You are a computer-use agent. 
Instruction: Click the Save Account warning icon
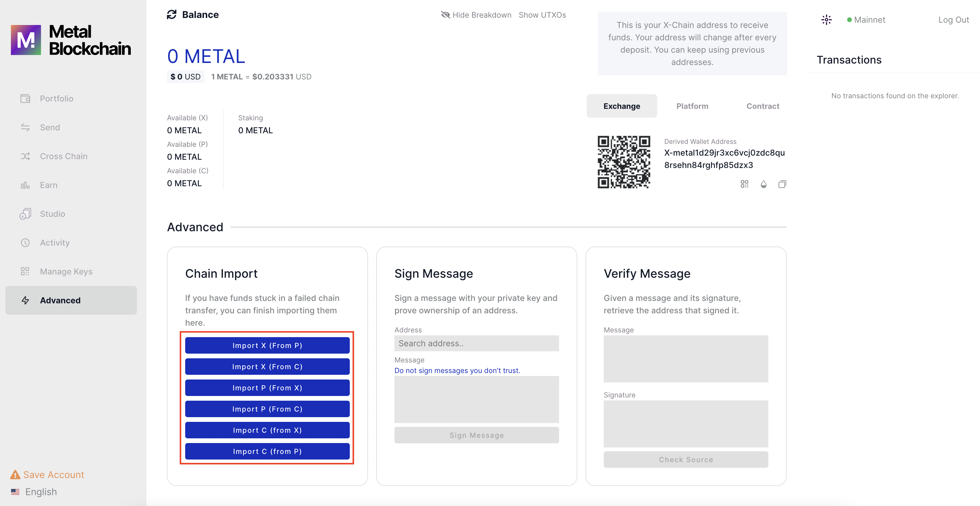pyautogui.click(x=15, y=475)
